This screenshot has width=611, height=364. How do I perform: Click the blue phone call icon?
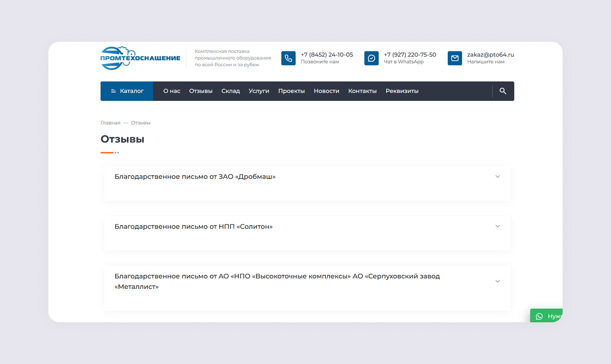(288, 58)
